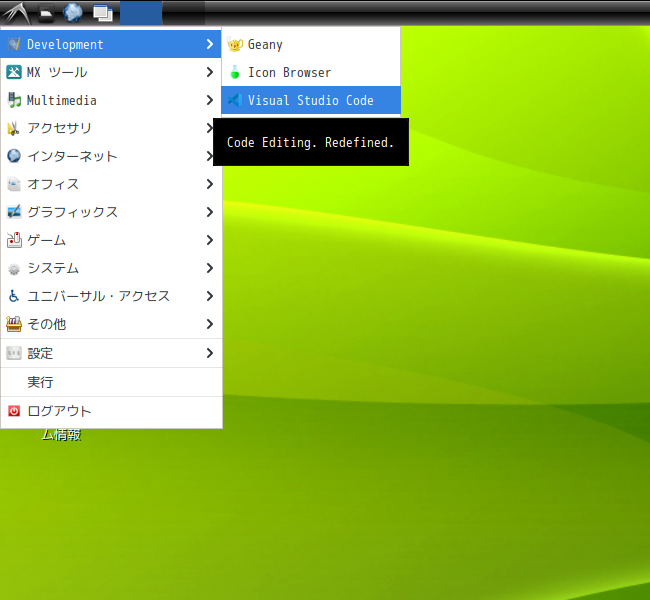This screenshot has height=600, width=650.
Task: Click the Icon Browser flask icon
Action: 235,72
